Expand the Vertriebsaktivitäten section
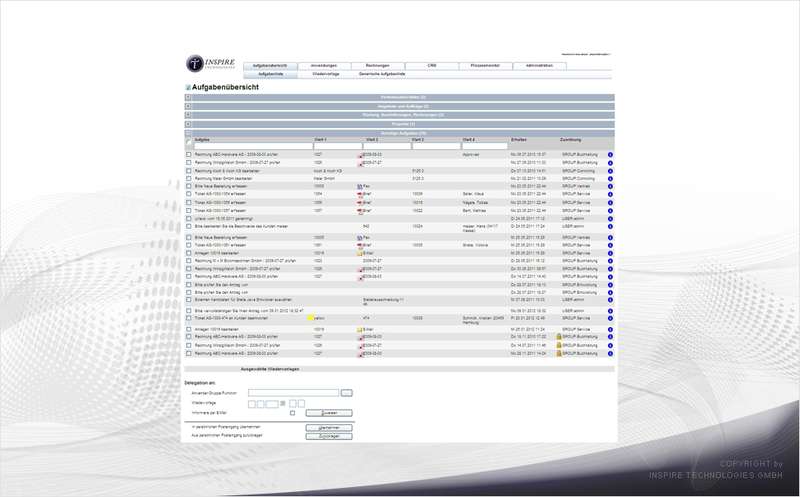The height and width of the screenshot is (497, 800). (188, 97)
